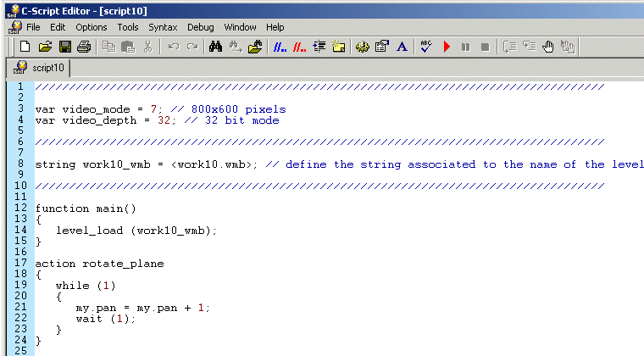Screen dimensions: 644x356
Task: Open font settings with the A icon
Action: pyautogui.click(x=402, y=47)
